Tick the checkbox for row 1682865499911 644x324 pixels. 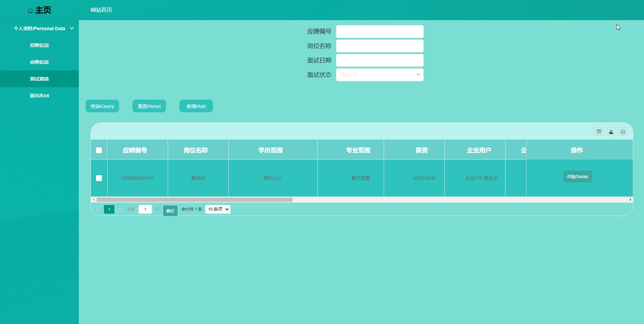point(99,178)
